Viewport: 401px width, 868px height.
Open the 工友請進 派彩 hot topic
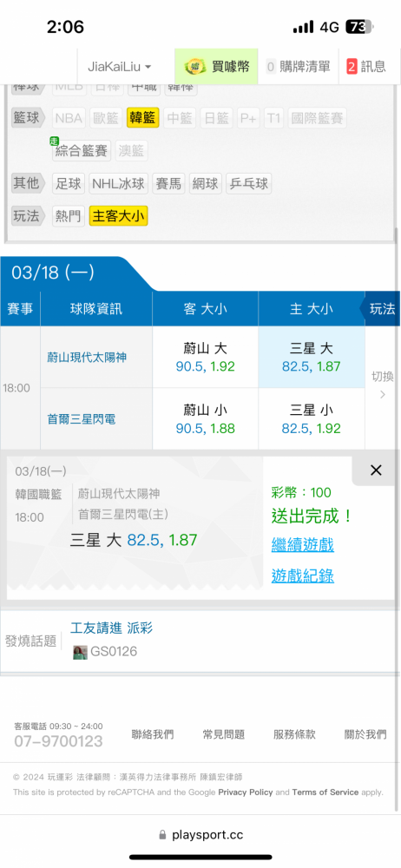(111, 628)
